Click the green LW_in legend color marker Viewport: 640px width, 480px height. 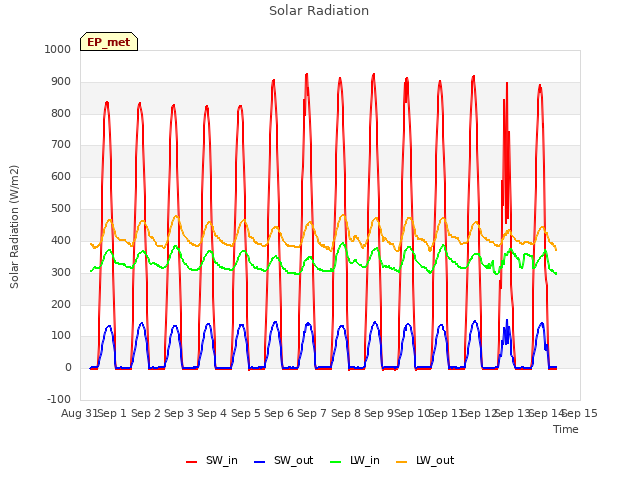(x=335, y=462)
